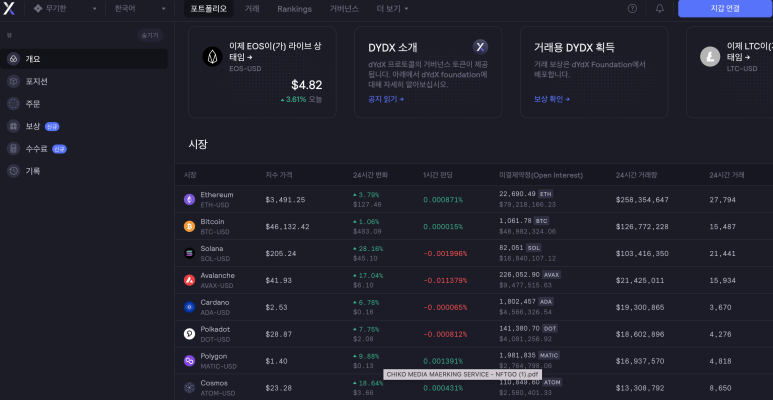The image size is (773, 400).
Task: Click the ADA-USD market row label
Action: pos(215,313)
